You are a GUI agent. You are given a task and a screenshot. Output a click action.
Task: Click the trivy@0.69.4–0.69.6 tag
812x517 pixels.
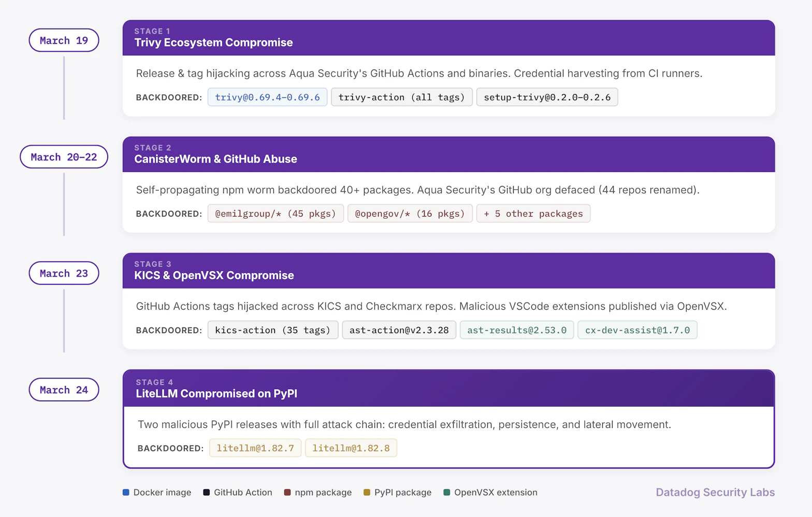[x=267, y=97]
